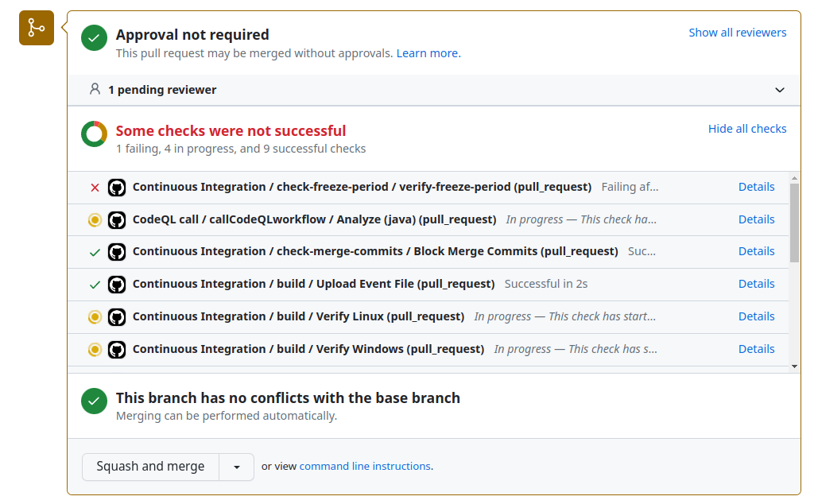This screenshot has height=504, width=818.
Task: Click green check on Block Merge Commits row
Action: click(95, 253)
